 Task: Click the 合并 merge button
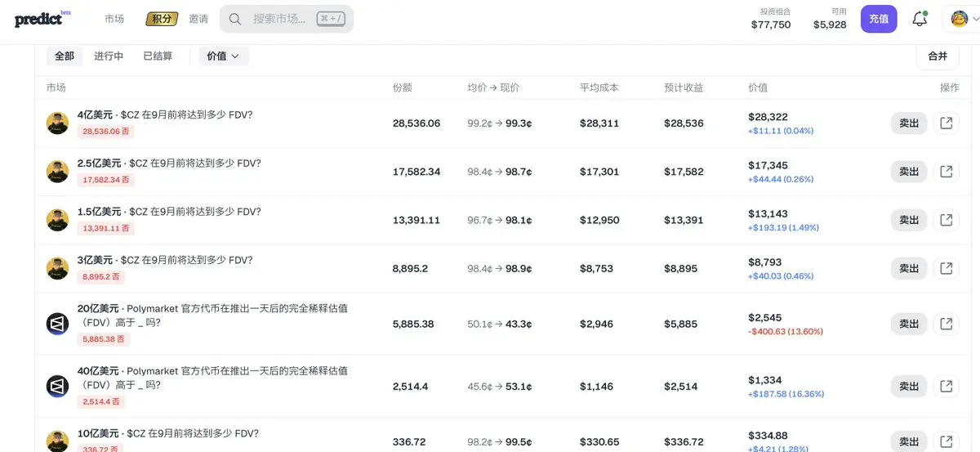pos(938,56)
